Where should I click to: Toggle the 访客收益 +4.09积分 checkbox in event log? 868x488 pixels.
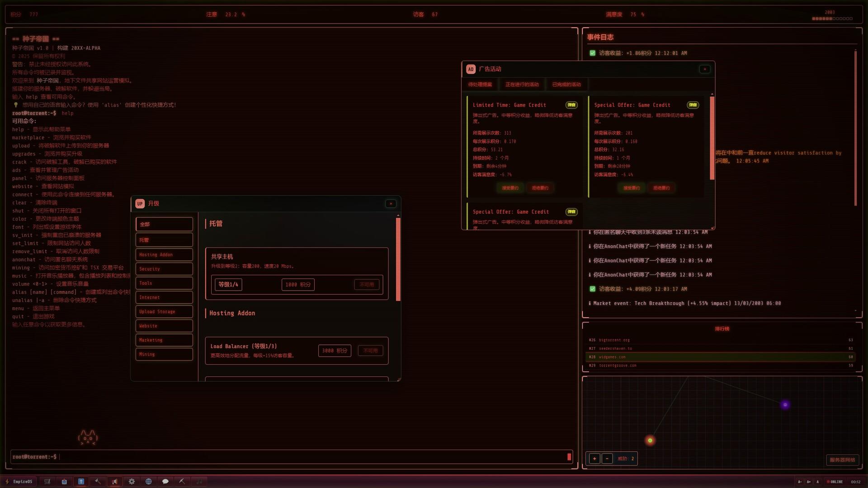[x=593, y=289]
